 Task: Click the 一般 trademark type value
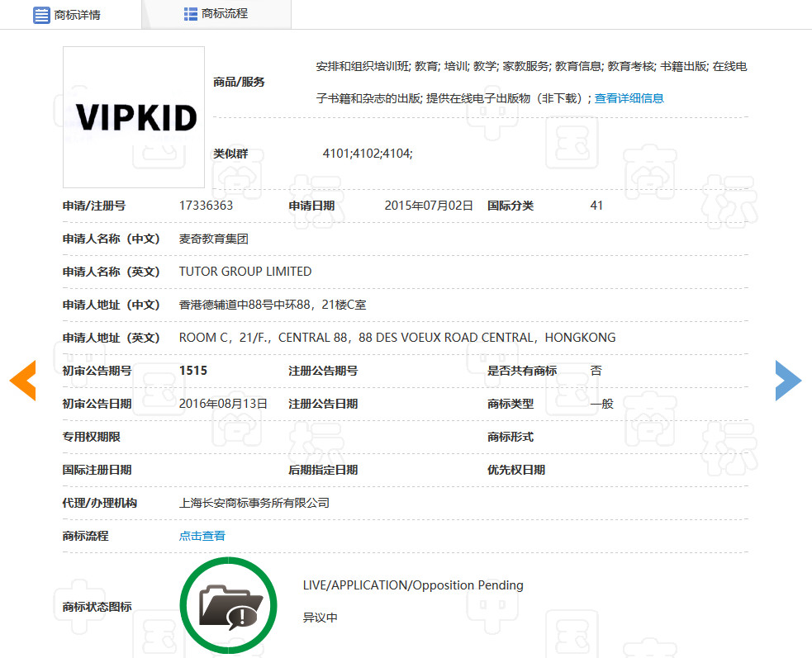click(601, 404)
